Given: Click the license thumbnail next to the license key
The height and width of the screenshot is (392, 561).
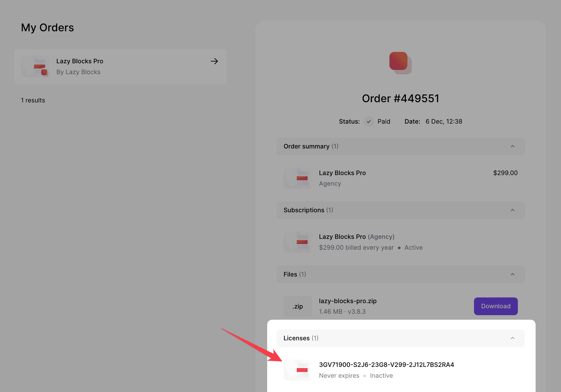Looking at the screenshot, I should (297, 370).
